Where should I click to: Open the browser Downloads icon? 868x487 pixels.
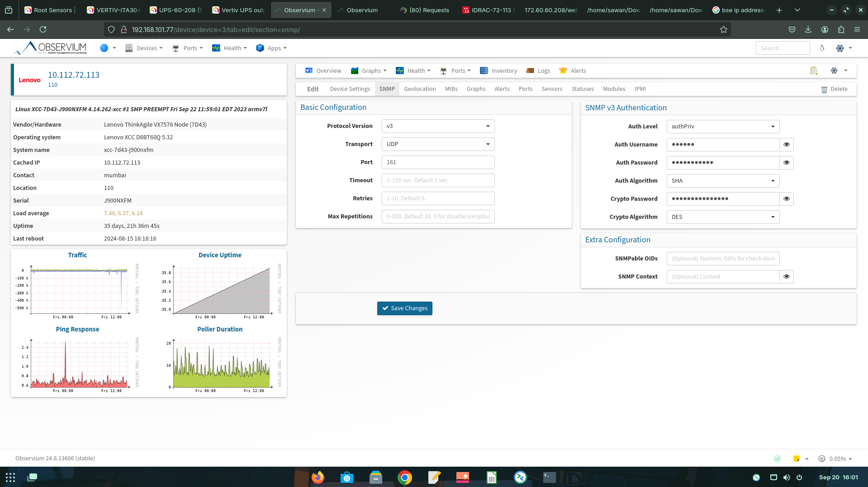pos(808,29)
